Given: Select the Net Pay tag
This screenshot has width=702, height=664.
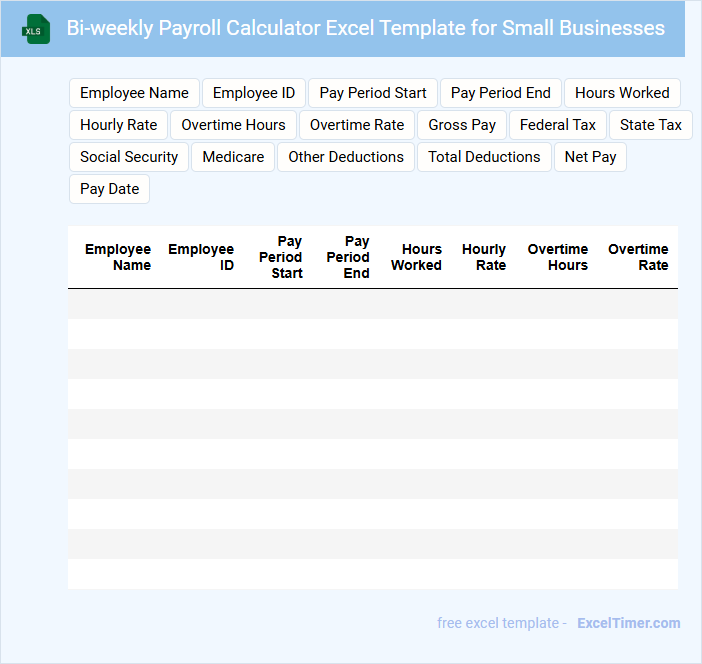Looking at the screenshot, I should 591,157.
